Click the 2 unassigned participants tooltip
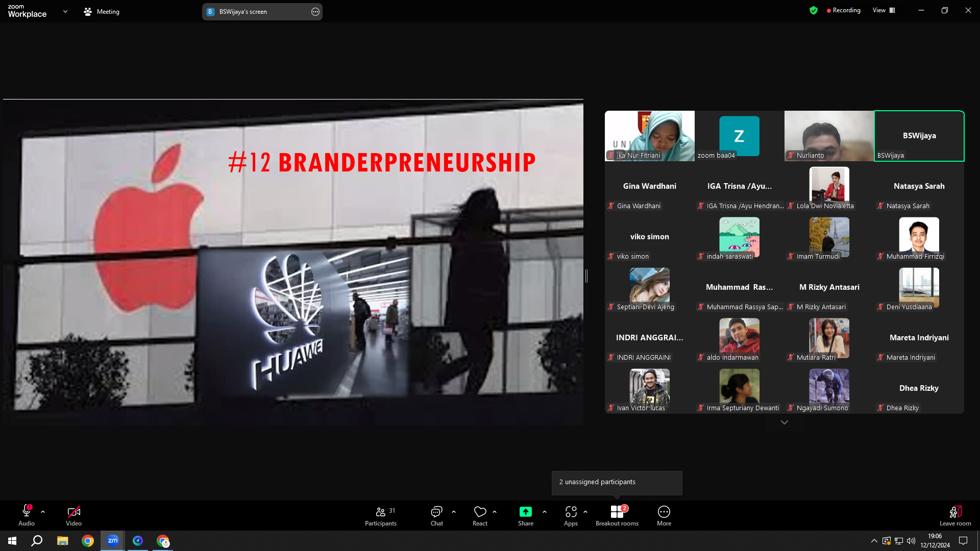 click(x=617, y=482)
